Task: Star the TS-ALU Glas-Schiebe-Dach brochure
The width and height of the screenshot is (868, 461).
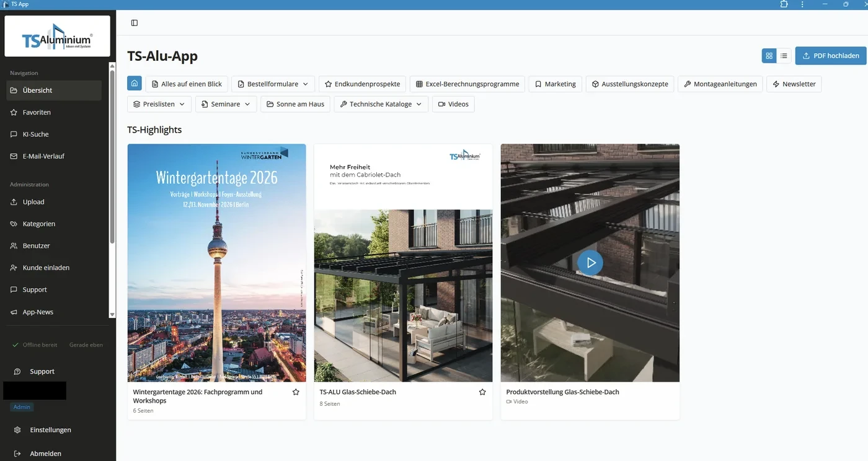Action: [x=482, y=392]
